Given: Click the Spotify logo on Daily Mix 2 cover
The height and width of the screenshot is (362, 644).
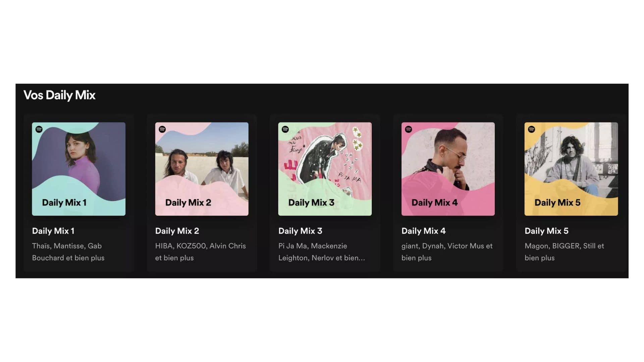Looking at the screenshot, I should click(x=162, y=129).
